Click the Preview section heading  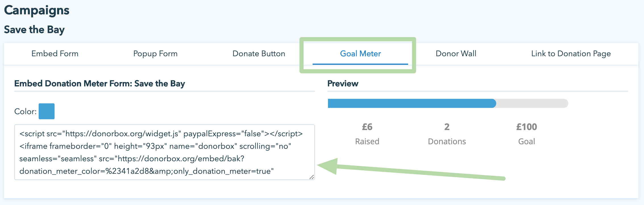click(343, 83)
